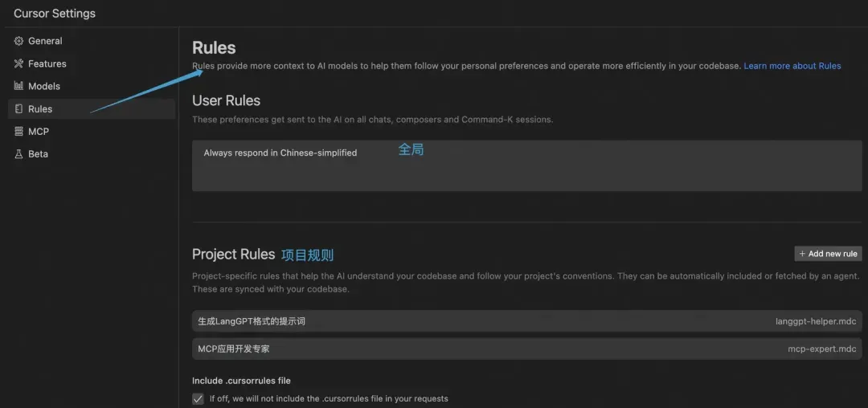Click the flask icon beside Beta

point(18,154)
